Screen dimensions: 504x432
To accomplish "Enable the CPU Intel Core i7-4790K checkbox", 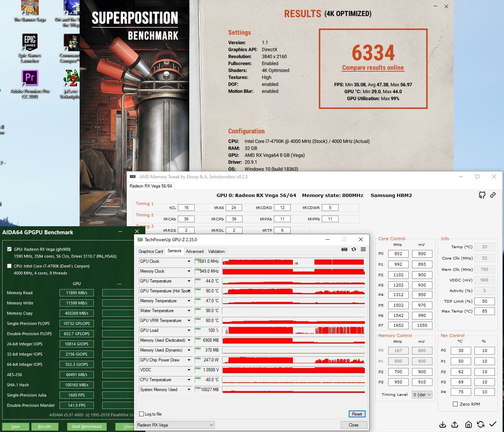I will pyautogui.click(x=9, y=266).
